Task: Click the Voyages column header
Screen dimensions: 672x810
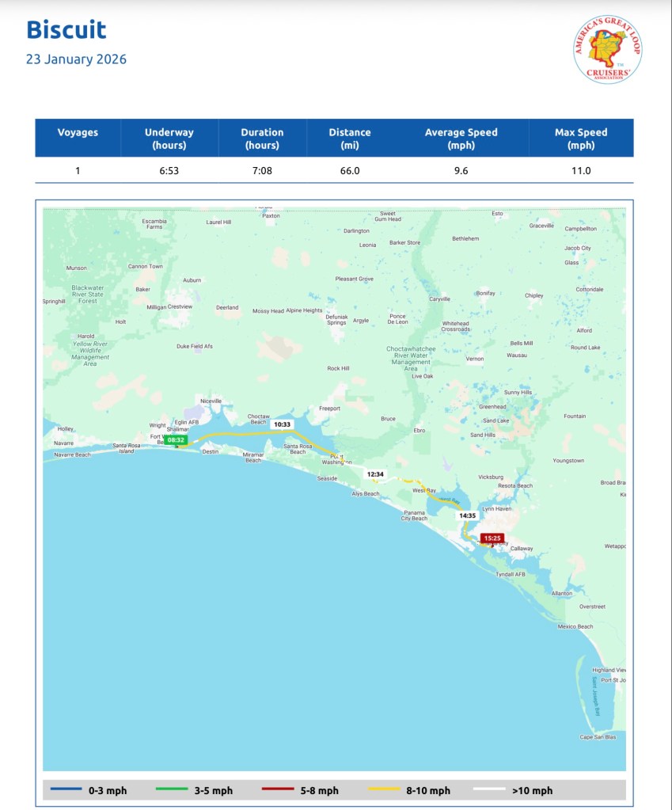Action: tap(78, 133)
